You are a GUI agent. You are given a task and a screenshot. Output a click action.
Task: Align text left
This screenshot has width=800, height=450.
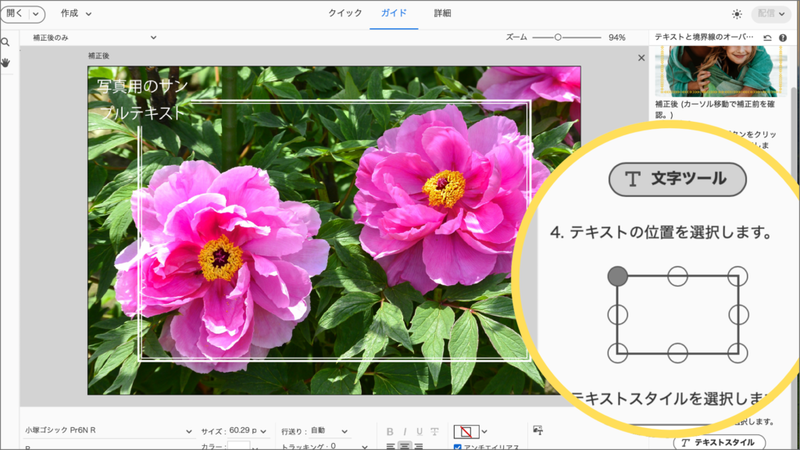[x=390, y=446]
